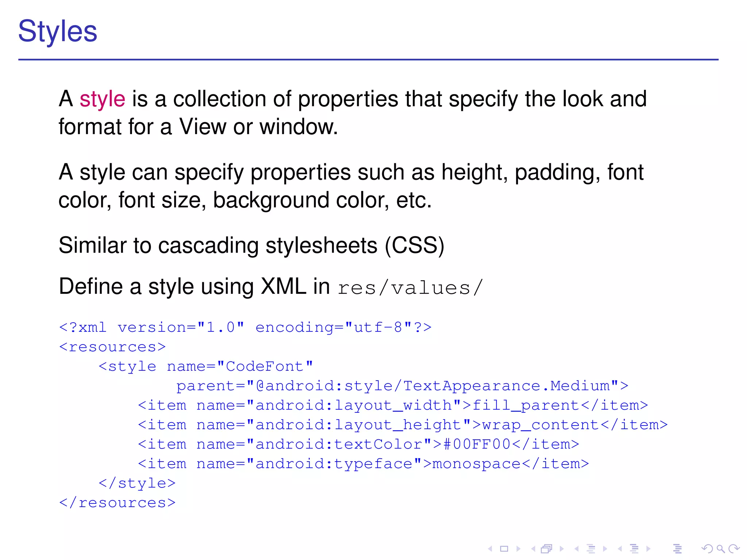This screenshot has width=747, height=560.
Task: Click the 'android:layout_height' item line
Action: [403, 425]
